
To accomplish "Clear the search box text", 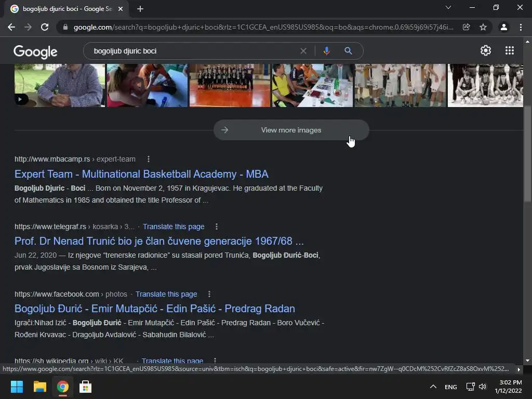I will tap(303, 51).
